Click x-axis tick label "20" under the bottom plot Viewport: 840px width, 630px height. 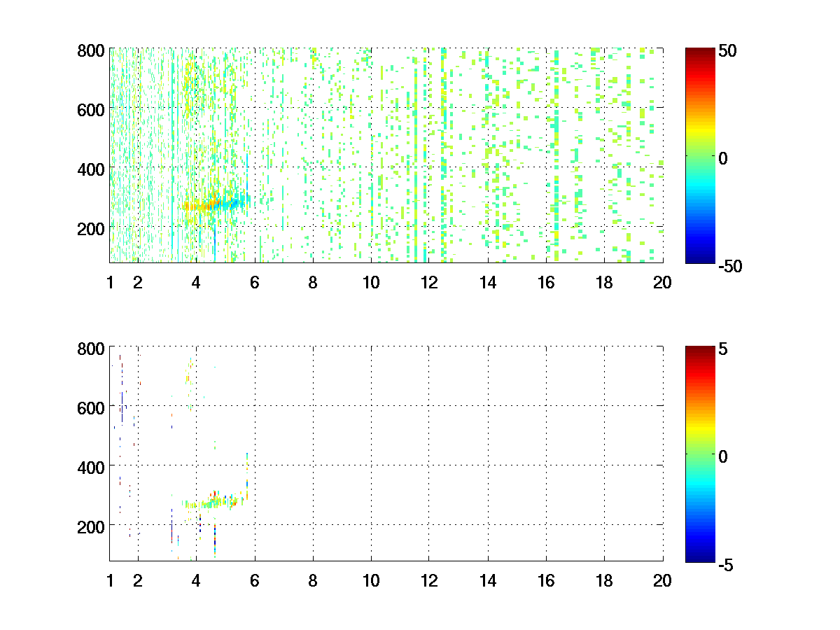pyautogui.click(x=662, y=580)
